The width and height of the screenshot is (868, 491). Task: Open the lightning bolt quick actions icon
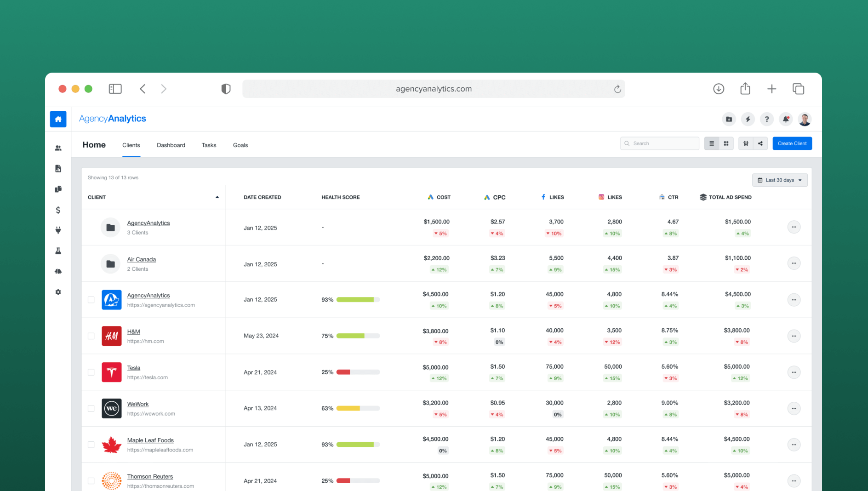pos(748,120)
